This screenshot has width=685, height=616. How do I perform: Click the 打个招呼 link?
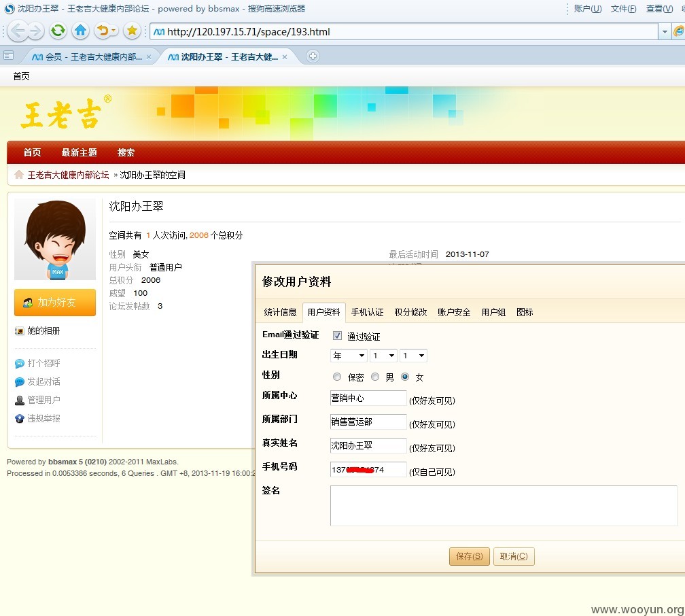click(43, 364)
